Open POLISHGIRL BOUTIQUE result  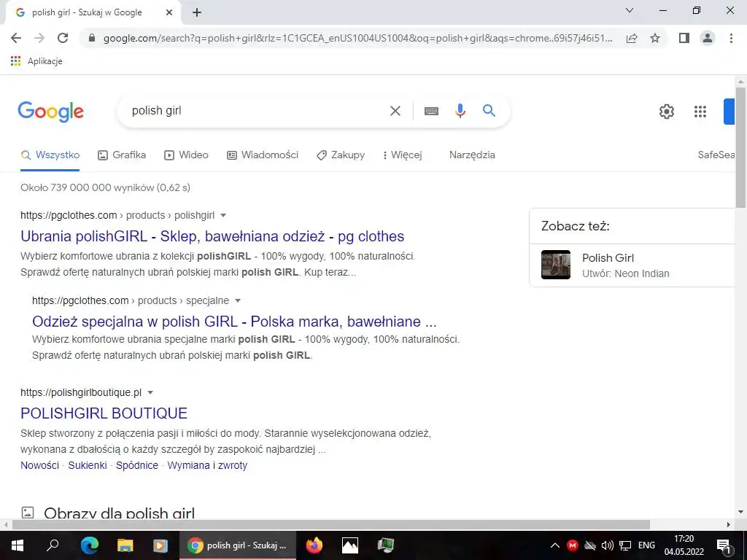[x=104, y=413]
